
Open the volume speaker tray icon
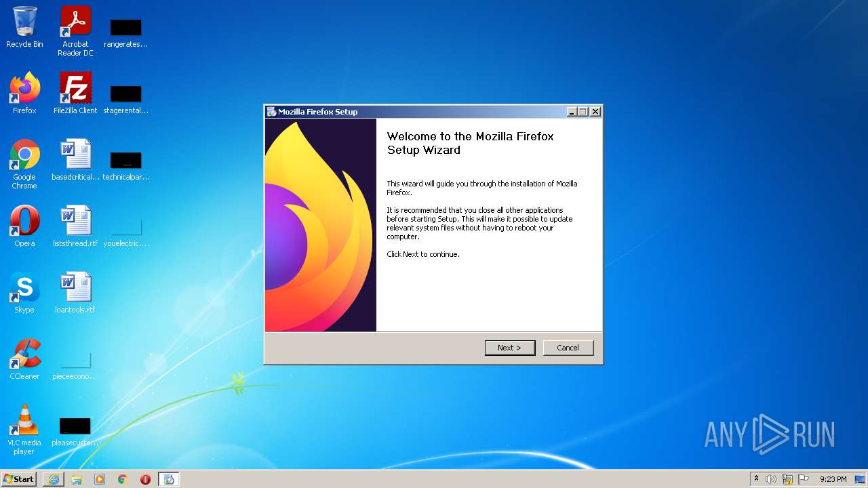pyautogui.click(x=771, y=479)
